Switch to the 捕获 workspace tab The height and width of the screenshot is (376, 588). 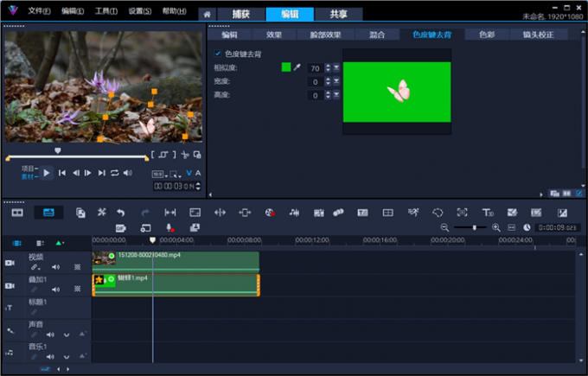click(240, 14)
